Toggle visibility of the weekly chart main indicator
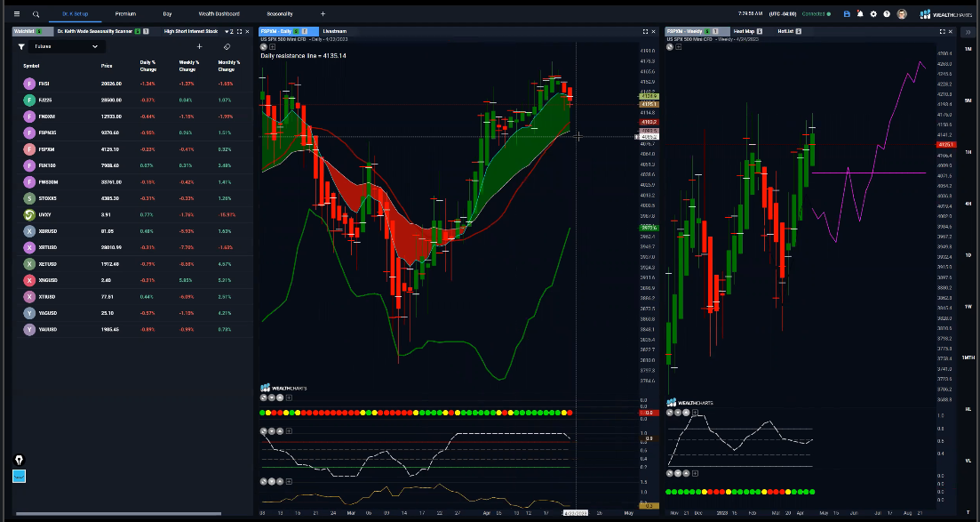 coord(670,47)
